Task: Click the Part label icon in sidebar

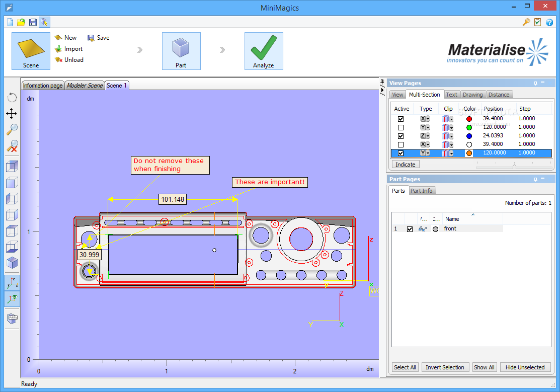Action: tap(12, 318)
